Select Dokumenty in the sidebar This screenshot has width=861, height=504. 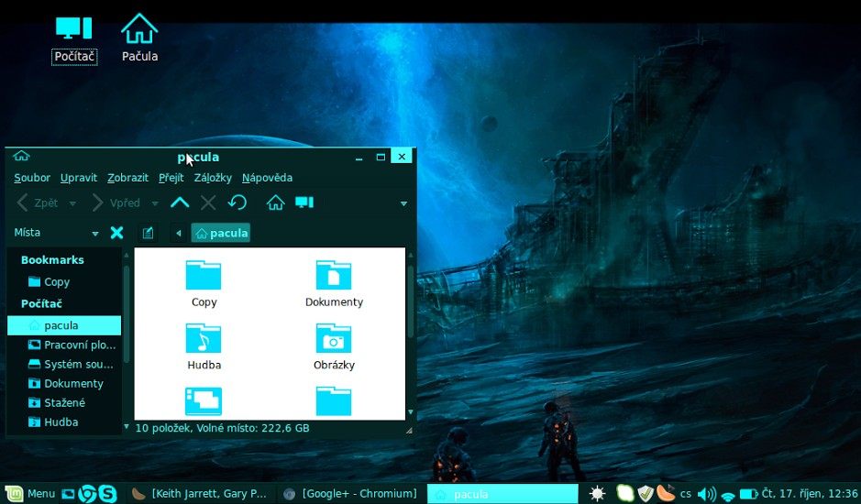tap(64, 383)
